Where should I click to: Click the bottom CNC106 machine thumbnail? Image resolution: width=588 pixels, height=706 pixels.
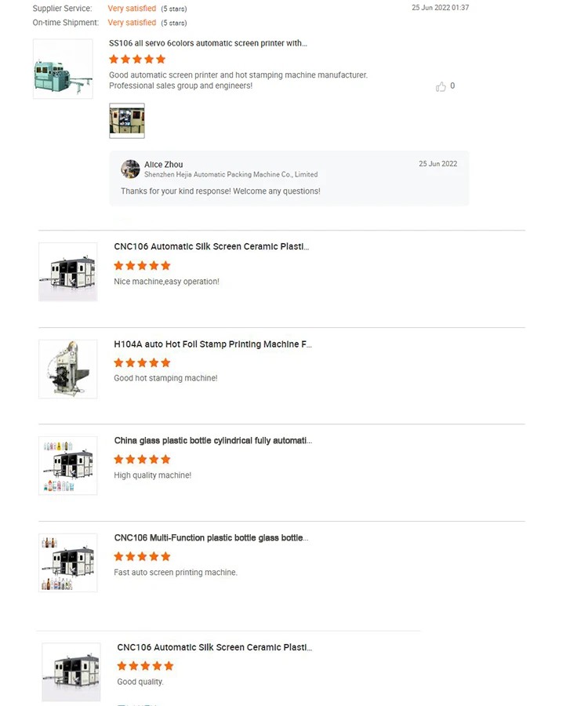pyautogui.click(x=71, y=672)
